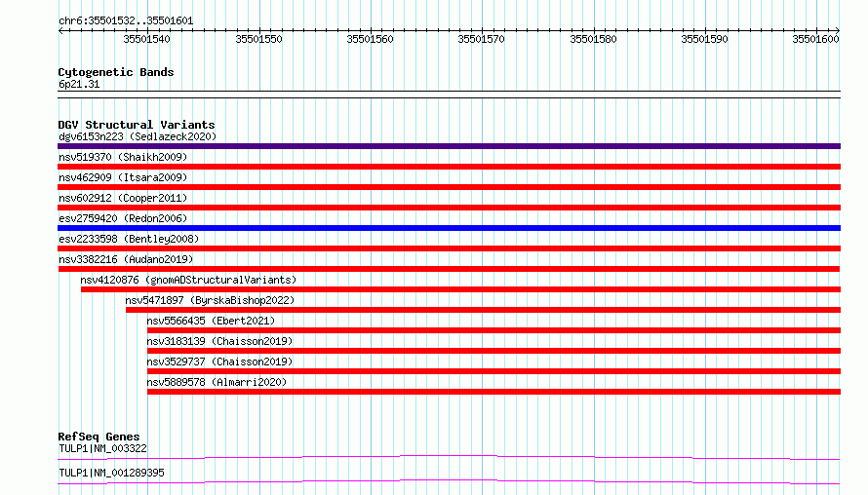Click ruler coordinate 35501580
The height and width of the screenshot is (495, 868).
(593, 39)
